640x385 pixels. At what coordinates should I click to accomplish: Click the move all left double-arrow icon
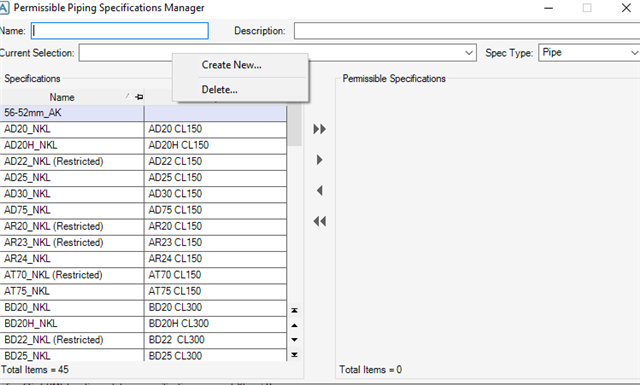tap(320, 221)
